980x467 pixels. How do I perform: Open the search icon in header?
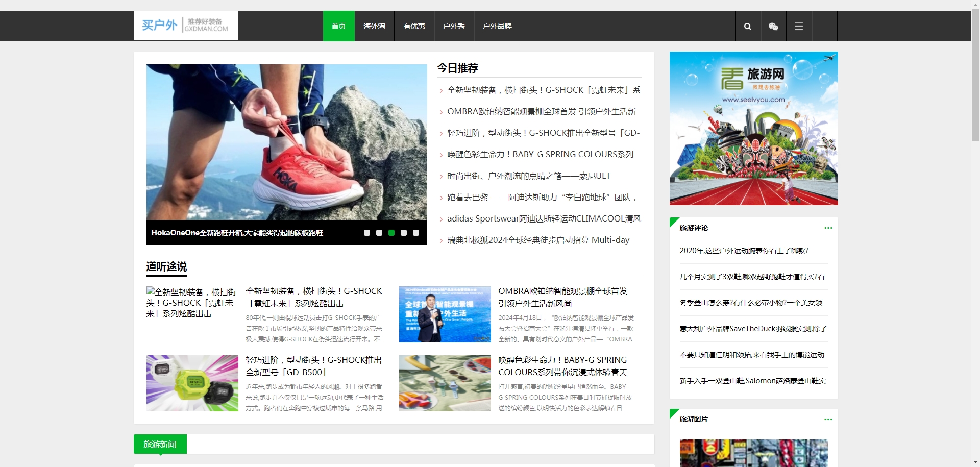[x=748, y=26]
